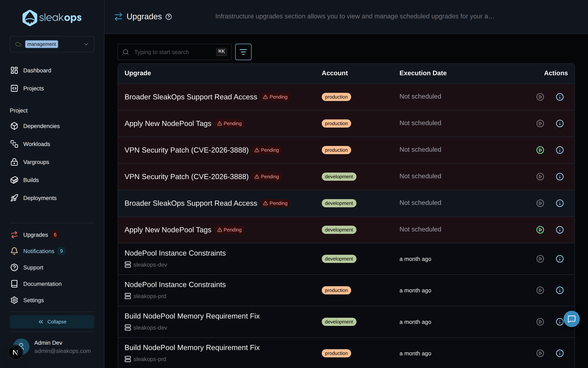Open Documentation from the sidebar
Image resolution: width=588 pixels, height=368 pixels.
pos(36,284)
